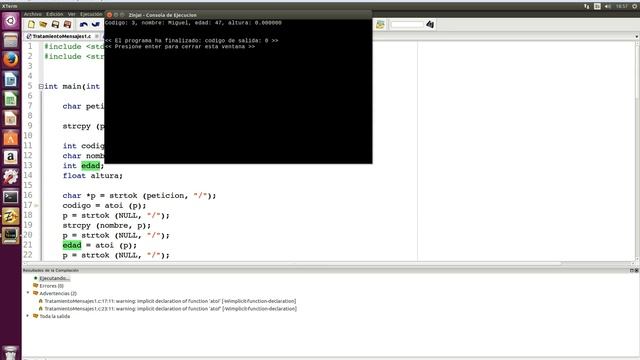Click the clock showing 18:57
The width and height of the screenshot is (640, 360).
622,6
